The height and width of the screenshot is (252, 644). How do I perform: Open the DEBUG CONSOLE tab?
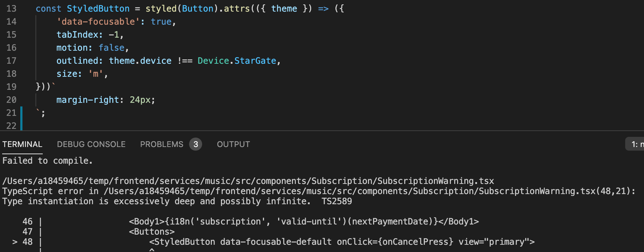91,144
